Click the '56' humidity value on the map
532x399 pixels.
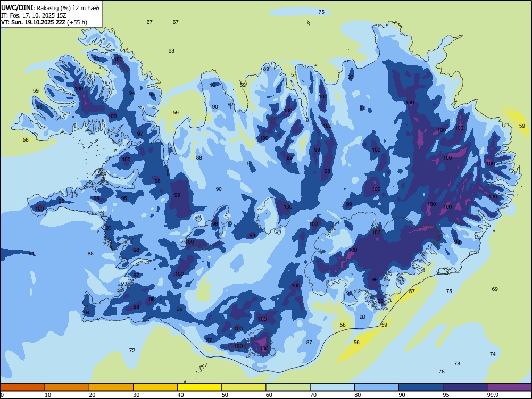coord(356,342)
